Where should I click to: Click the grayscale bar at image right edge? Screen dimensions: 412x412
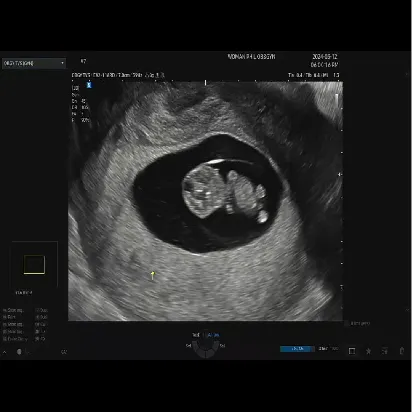pos(337,100)
